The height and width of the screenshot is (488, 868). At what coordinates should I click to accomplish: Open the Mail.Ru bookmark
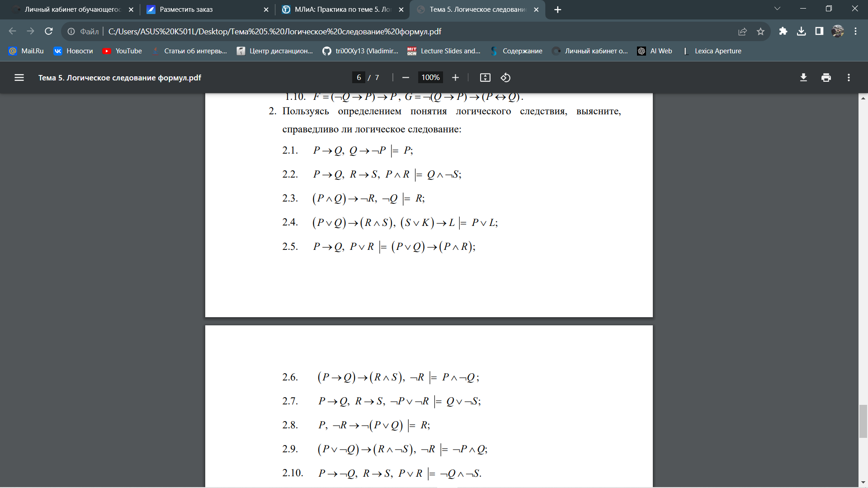pos(26,51)
